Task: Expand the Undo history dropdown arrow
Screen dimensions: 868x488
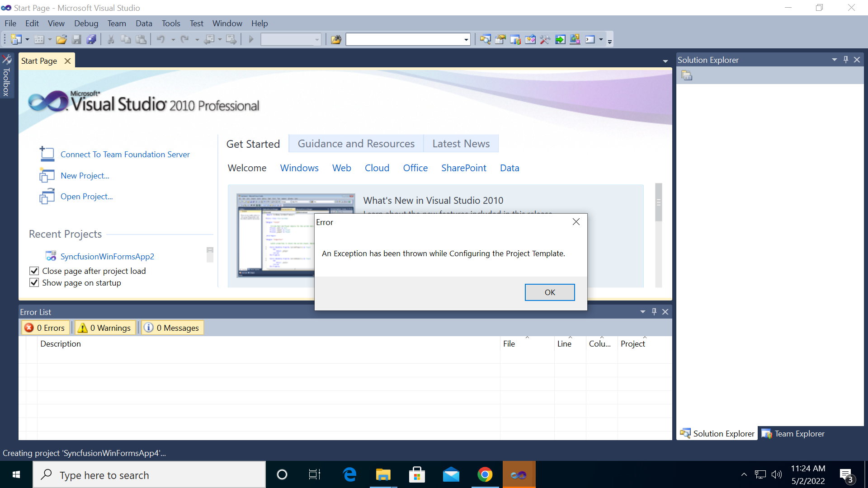Action: point(173,40)
